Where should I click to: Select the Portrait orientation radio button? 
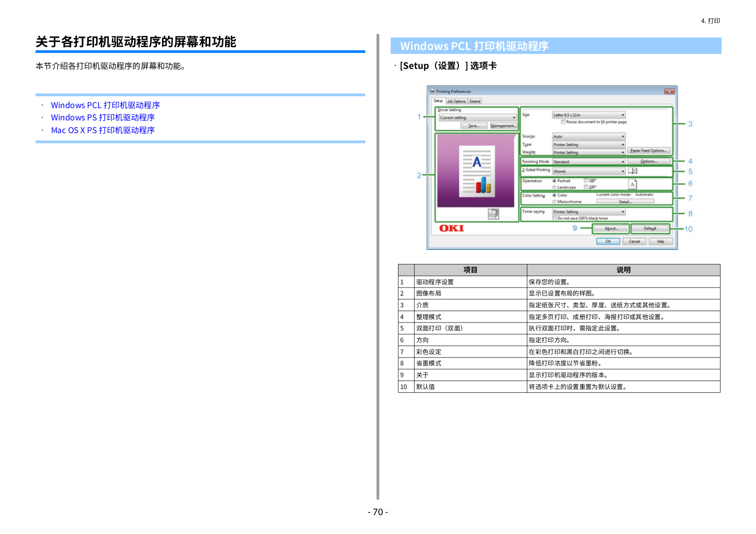[555, 181]
